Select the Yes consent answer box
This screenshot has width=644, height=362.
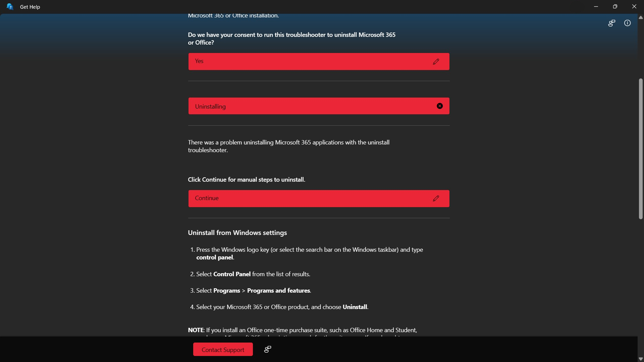pyautogui.click(x=319, y=62)
